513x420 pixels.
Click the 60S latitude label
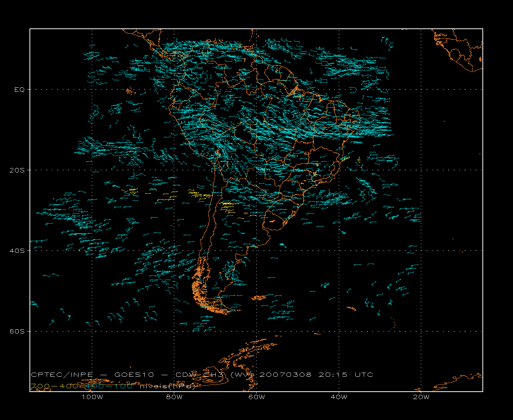(17, 332)
